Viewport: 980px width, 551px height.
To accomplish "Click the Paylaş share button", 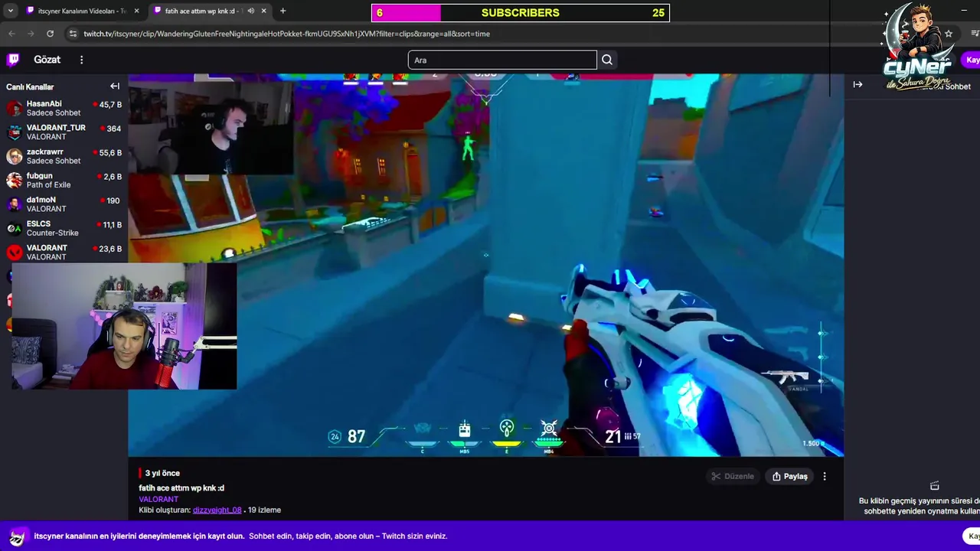I will [x=789, y=476].
